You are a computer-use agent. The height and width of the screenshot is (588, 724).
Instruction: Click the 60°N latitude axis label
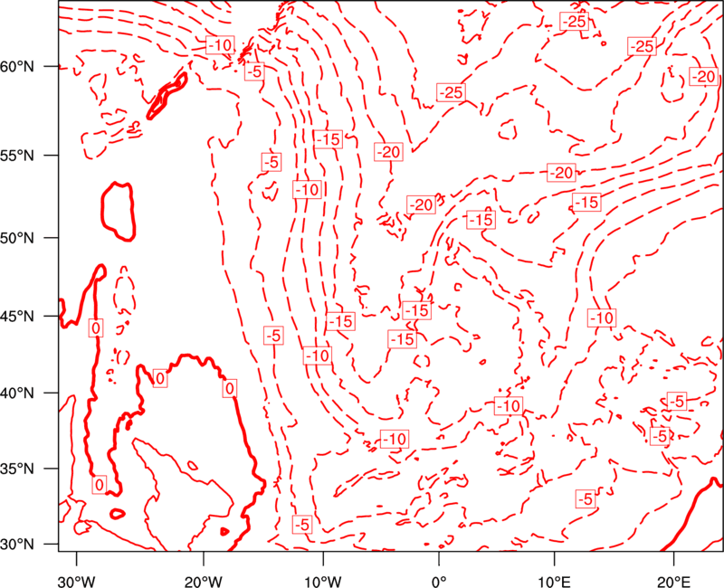pos(17,67)
